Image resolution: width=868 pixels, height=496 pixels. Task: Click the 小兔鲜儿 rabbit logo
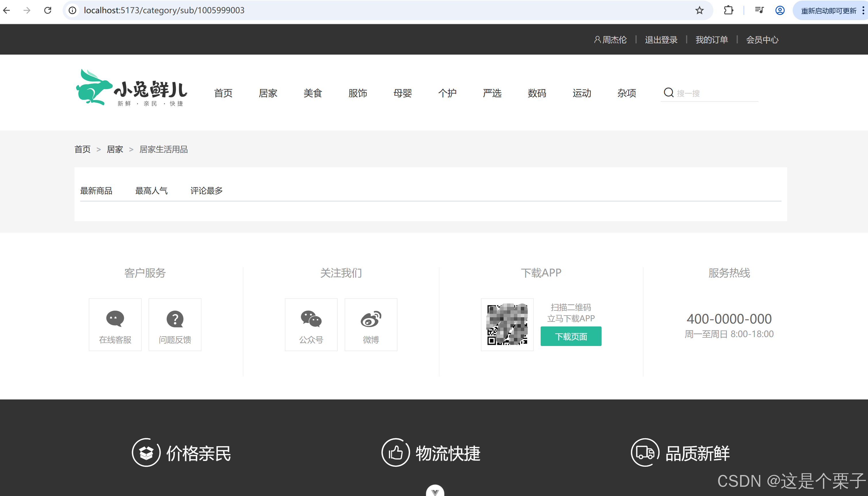pyautogui.click(x=131, y=88)
